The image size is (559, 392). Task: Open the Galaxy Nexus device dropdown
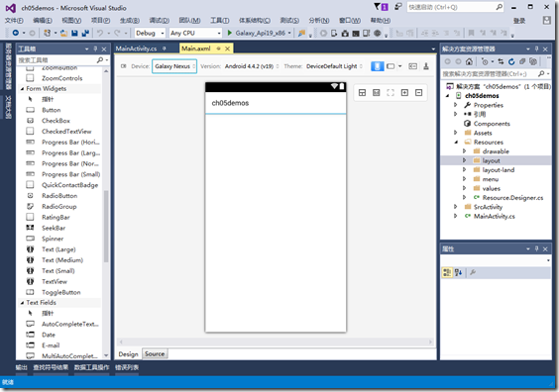tap(174, 66)
